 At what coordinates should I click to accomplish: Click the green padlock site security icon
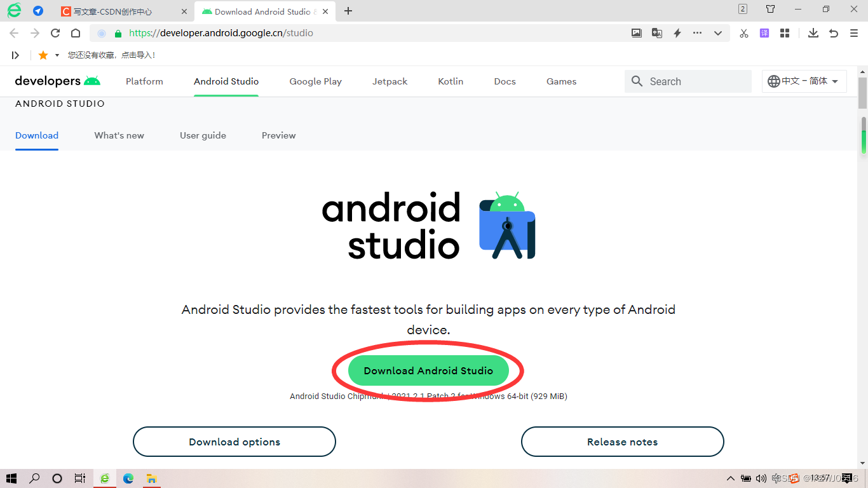click(118, 33)
